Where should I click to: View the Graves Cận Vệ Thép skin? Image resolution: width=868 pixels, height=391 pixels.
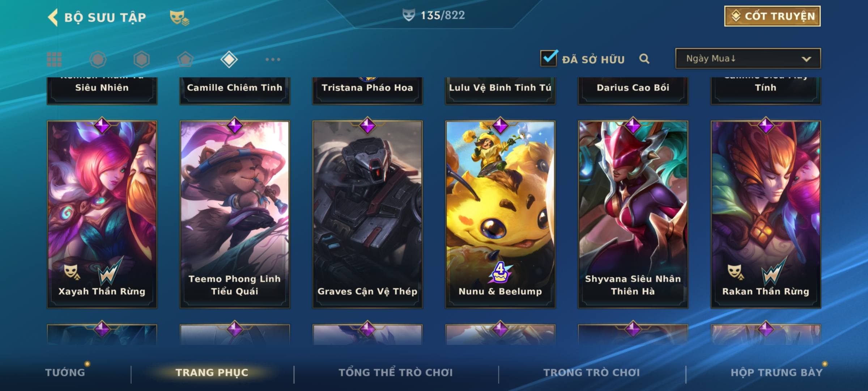click(367, 214)
